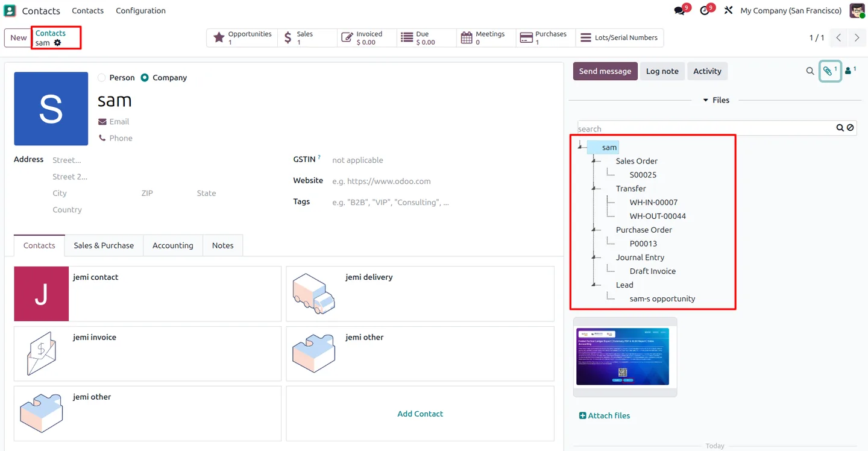Screen dimensions: 868x451
Task: Go back via Contacts breadcrumb link
Action: (51, 33)
